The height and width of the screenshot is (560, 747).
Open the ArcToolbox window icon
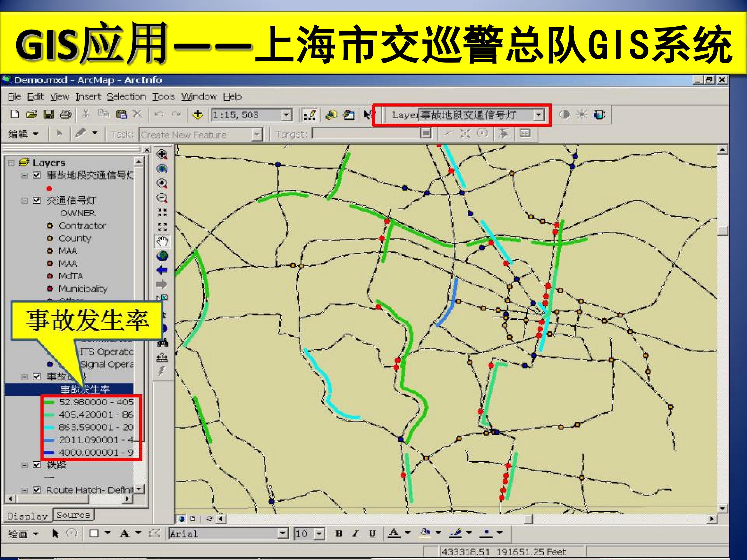click(349, 115)
